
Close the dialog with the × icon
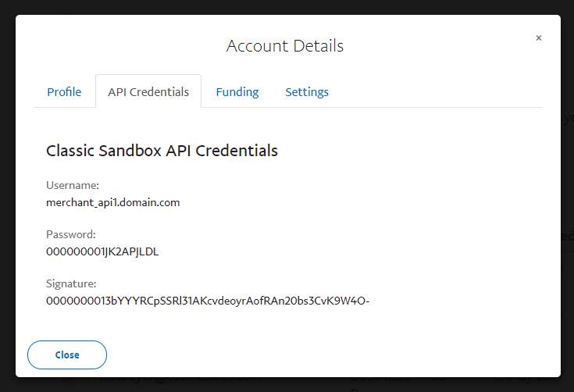[539, 38]
